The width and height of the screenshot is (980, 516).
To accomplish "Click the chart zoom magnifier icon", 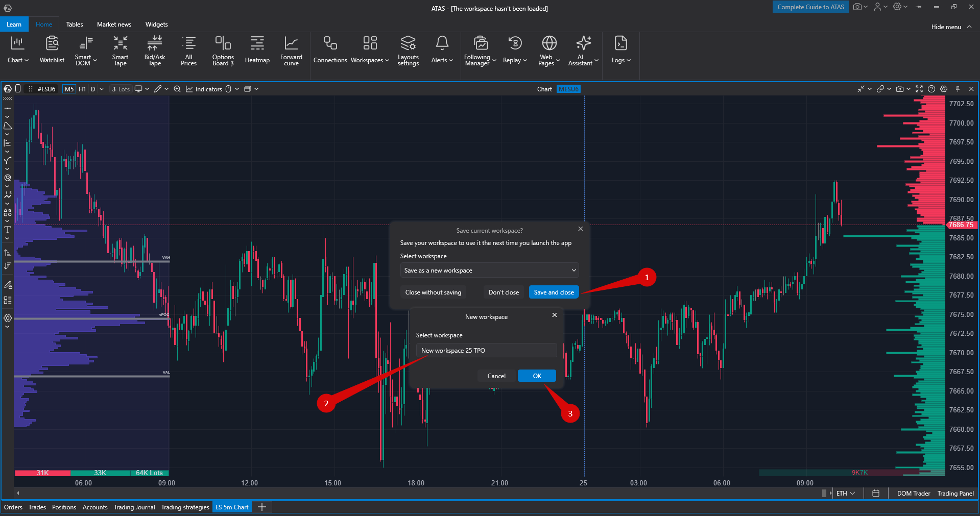I will pyautogui.click(x=177, y=89).
